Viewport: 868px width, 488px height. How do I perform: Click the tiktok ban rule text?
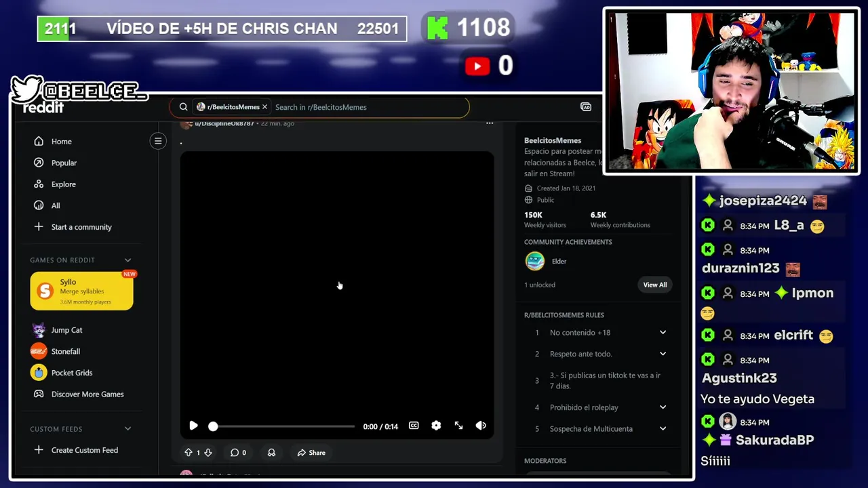coord(605,381)
